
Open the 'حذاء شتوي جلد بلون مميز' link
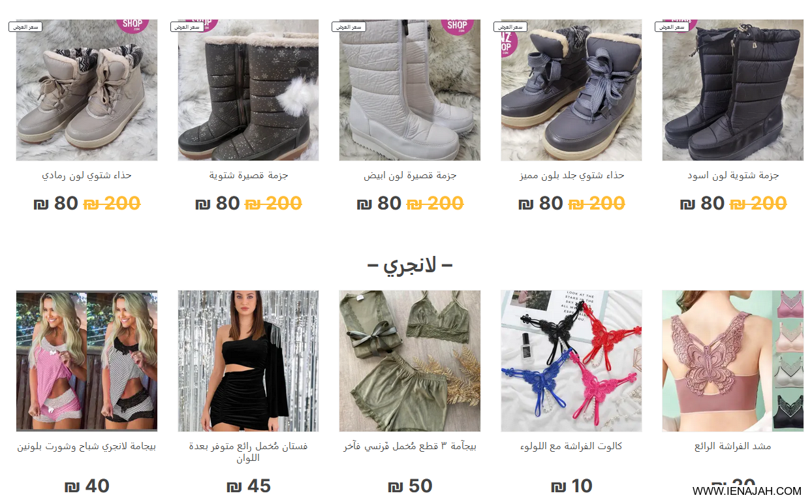[x=572, y=176]
